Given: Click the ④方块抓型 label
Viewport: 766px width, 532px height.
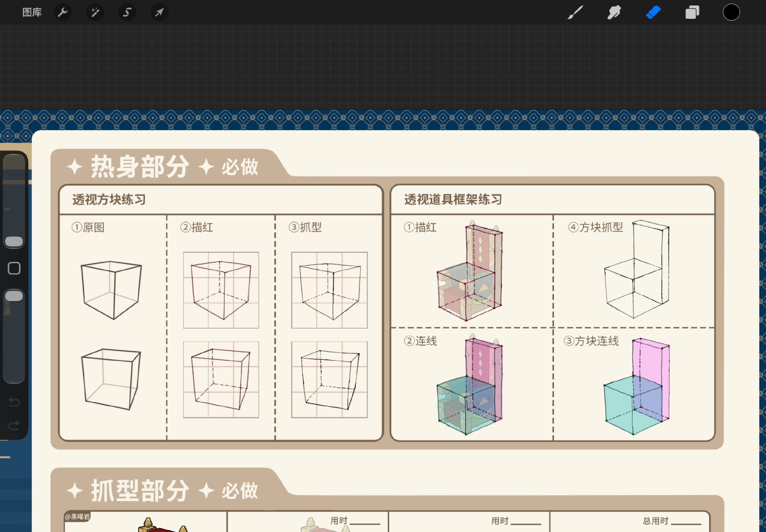Looking at the screenshot, I should coord(595,227).
